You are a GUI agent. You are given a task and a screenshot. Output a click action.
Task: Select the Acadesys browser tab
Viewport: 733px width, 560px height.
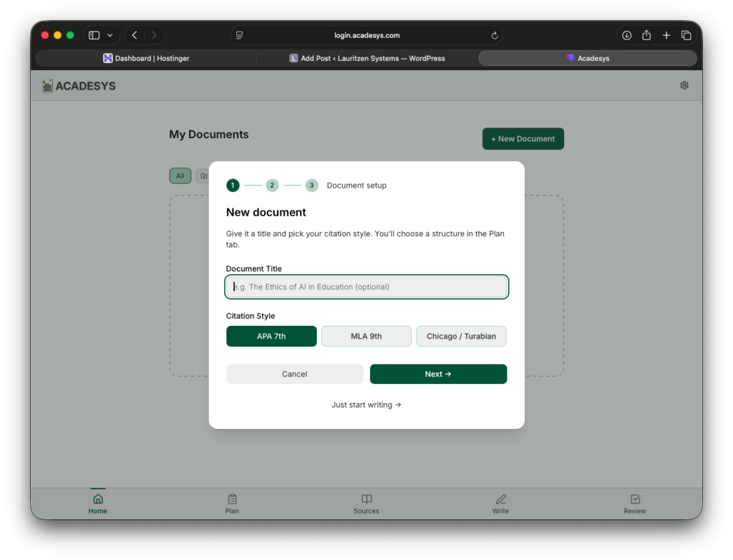[x=588, y=58]
